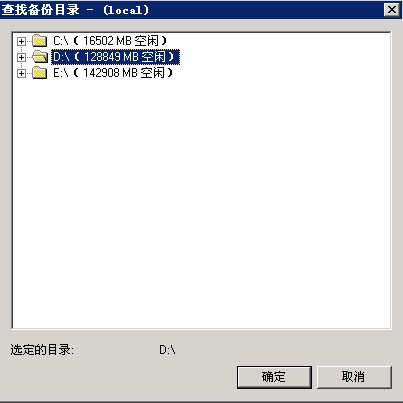Click the E:\ drive folder icon

(x=40, y=73)
